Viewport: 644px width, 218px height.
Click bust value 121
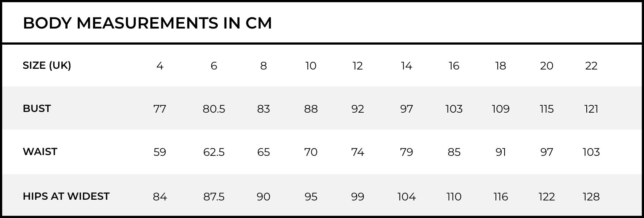[591, 109]
